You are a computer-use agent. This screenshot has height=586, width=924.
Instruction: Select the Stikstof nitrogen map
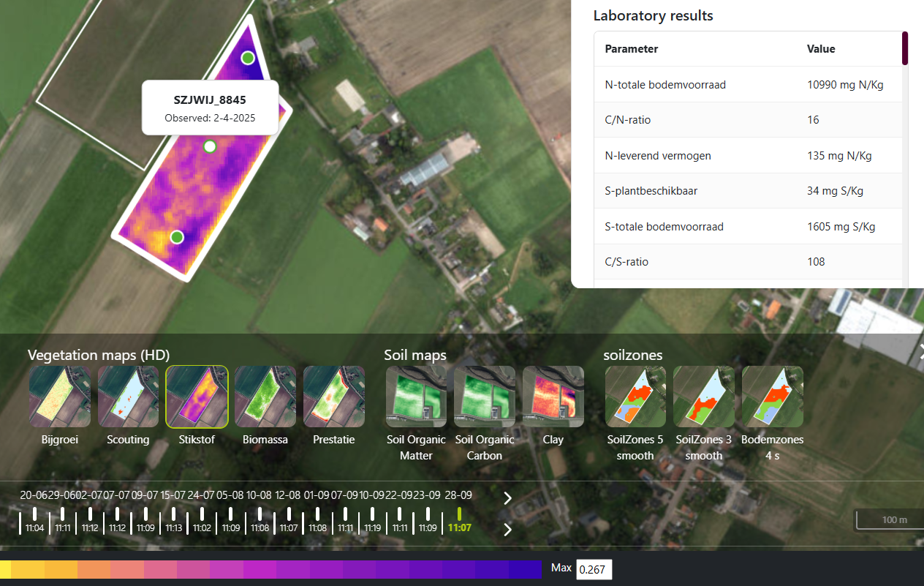[197, 397]
